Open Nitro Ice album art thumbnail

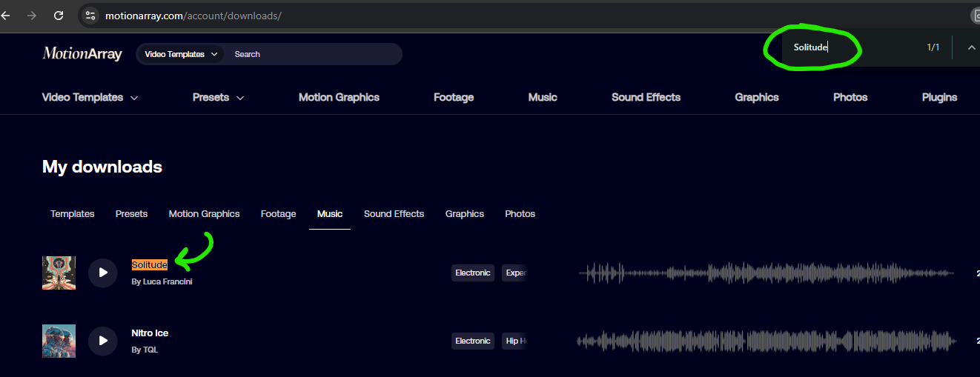tap(59, 341)
